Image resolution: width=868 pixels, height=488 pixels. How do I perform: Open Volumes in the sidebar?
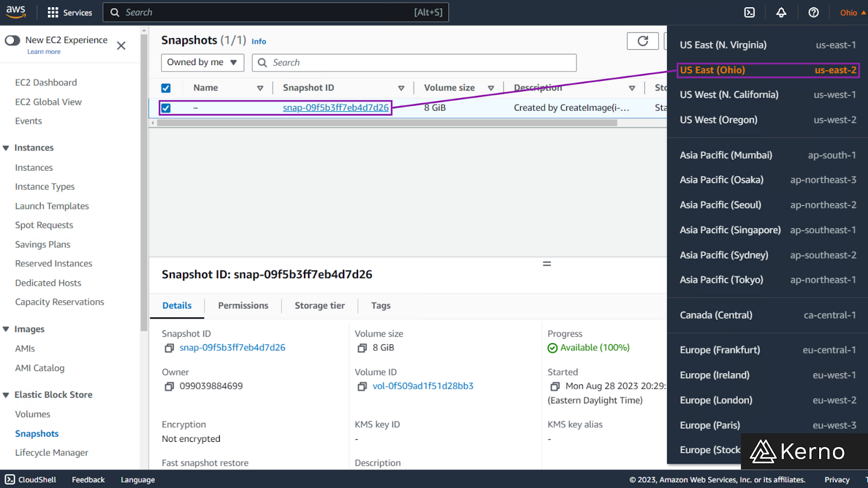coord(33,414)
